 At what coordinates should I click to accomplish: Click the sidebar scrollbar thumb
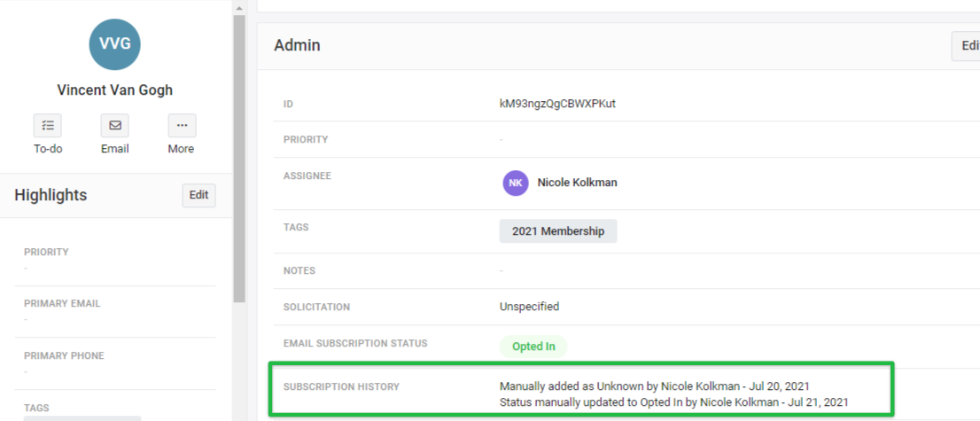point(239,160)
